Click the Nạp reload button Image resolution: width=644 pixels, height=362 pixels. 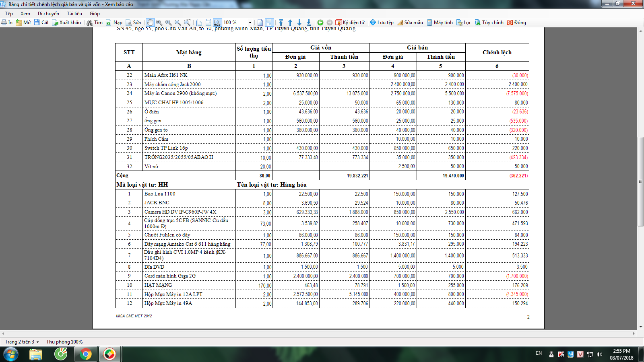pos(114,23)
